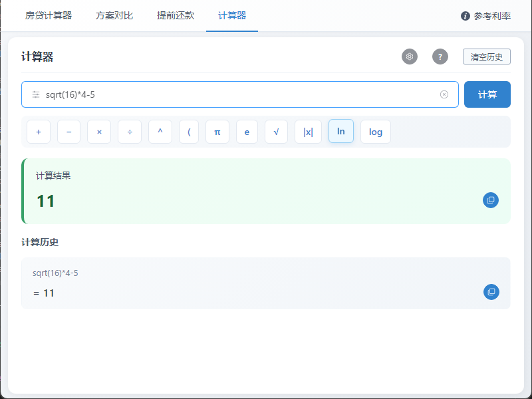Viewport: 532px width, 399px height.
Task: Click the help question mark icon
Action: click(440, 57)
